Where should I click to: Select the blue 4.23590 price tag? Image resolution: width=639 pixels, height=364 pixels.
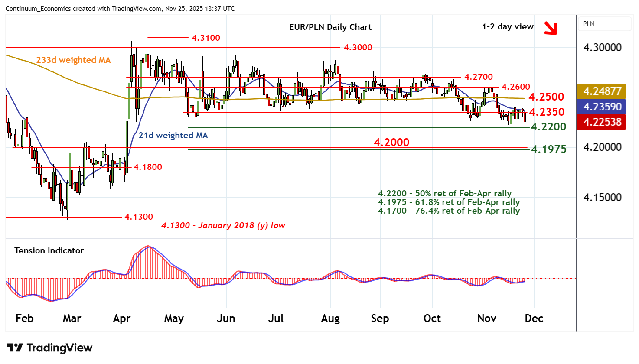click(602, 107)
